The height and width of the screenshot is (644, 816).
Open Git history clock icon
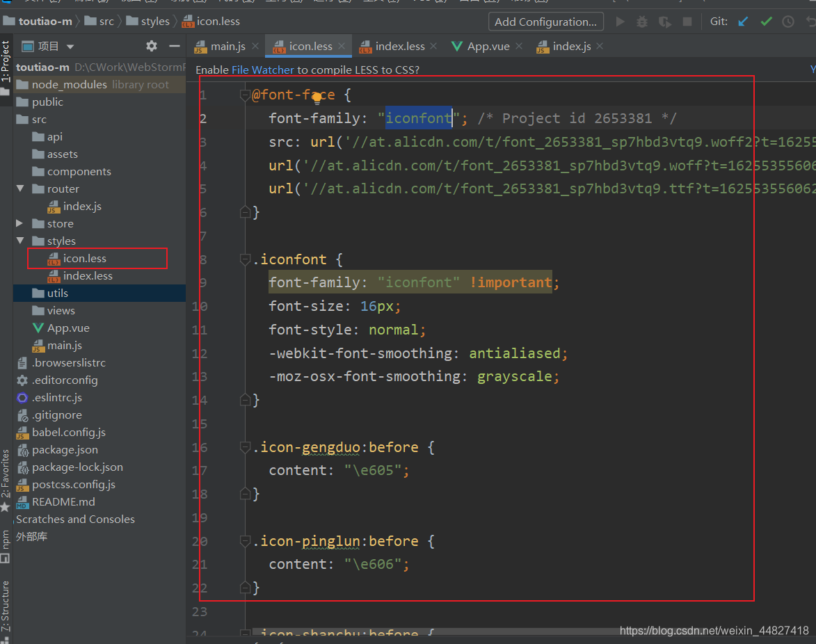788,22
